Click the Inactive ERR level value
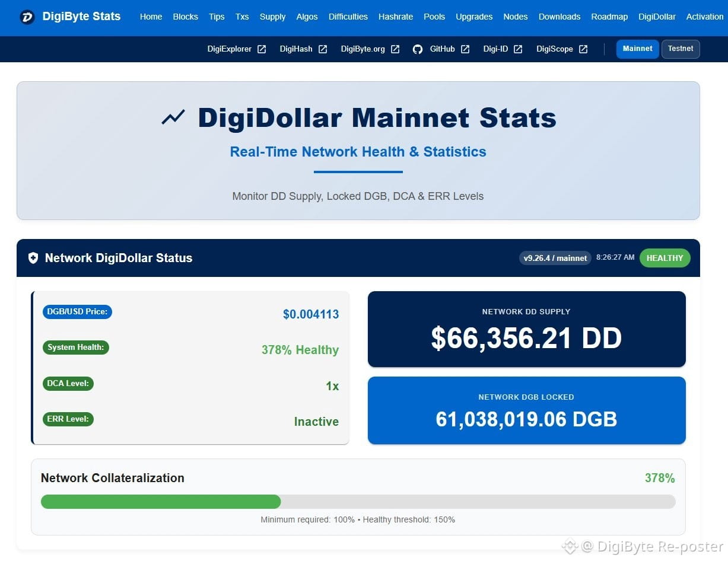This screenshot has height=561, width=728. coord(316,422)
